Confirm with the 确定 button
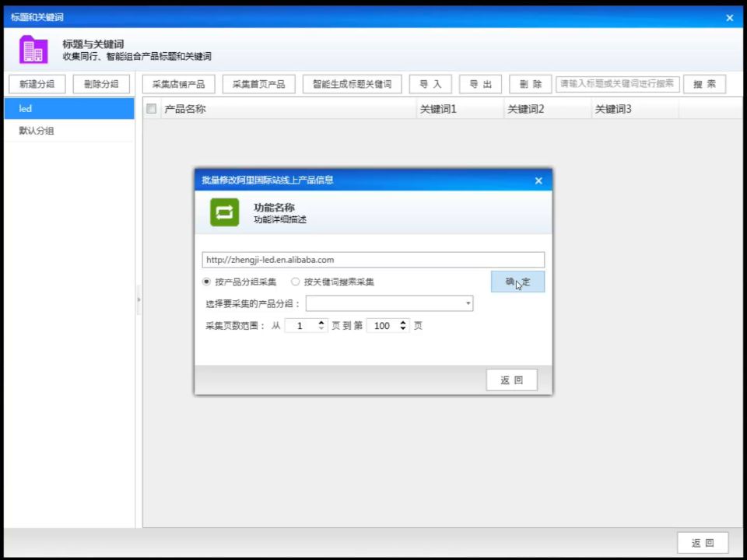This screenshot has width=747, height=560. click(518, 282)
